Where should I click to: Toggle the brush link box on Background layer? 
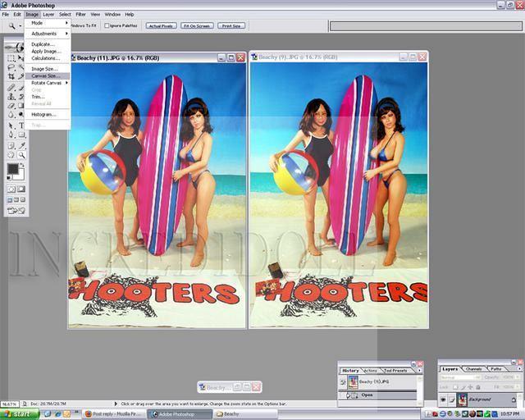click(452, 399)
